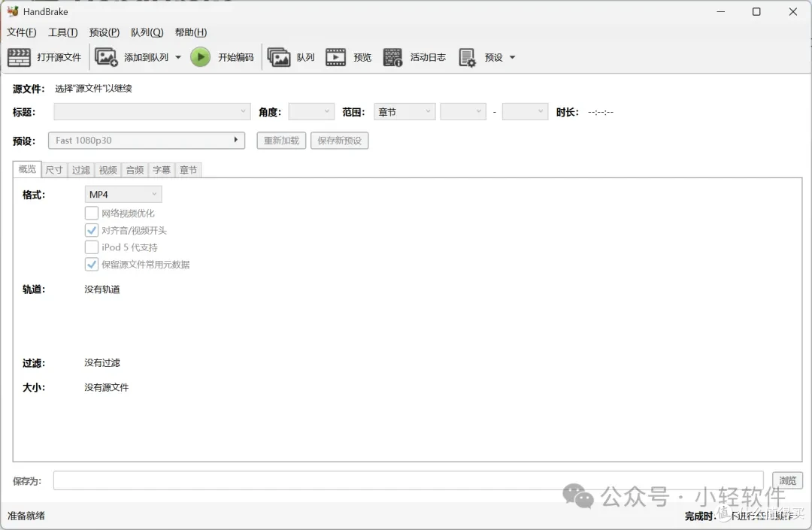This screenshot has width=812, height=530.
Task: Open the 范围 章节 range dropdown
Action: [404, 112]
